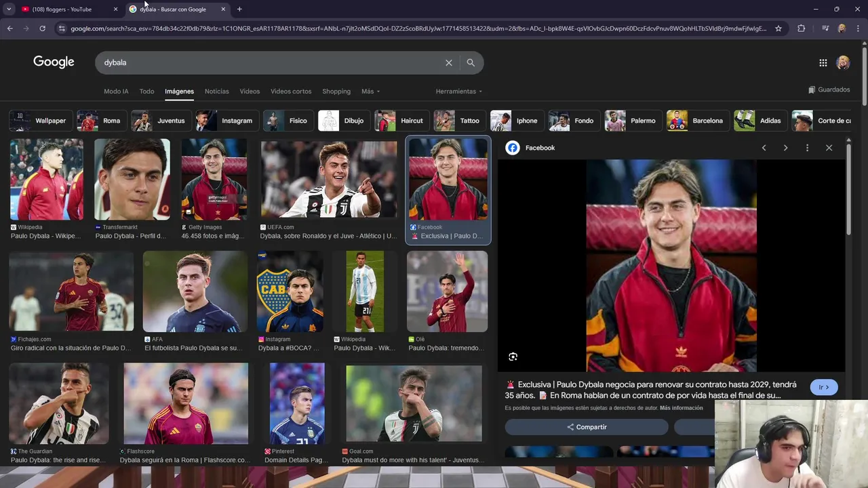Open the Fichajes.com result thumbnail
The height and width of the screenshot is (488, 868).
[71, 291]
